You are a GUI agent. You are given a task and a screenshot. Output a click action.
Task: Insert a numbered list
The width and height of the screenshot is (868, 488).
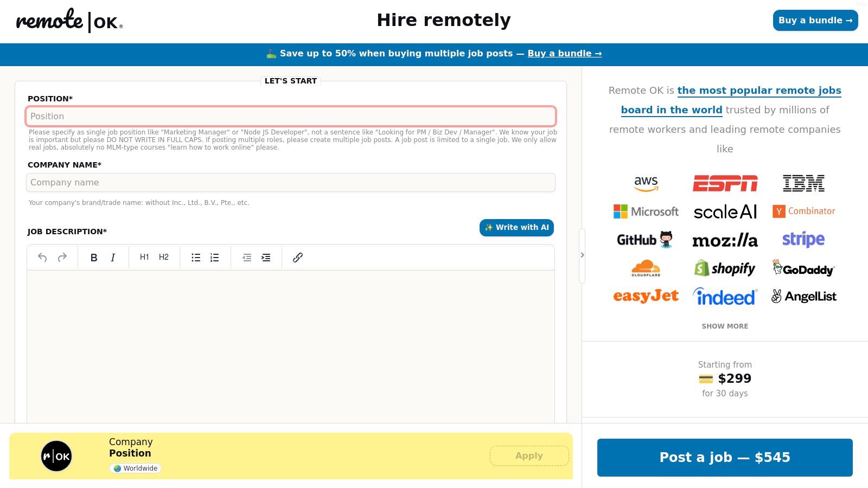coord(215,258)
